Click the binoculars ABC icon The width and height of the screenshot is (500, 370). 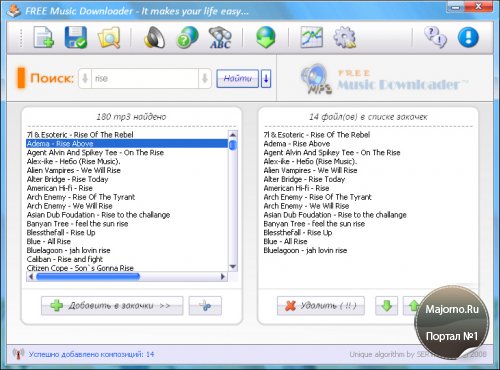(220, 37)
